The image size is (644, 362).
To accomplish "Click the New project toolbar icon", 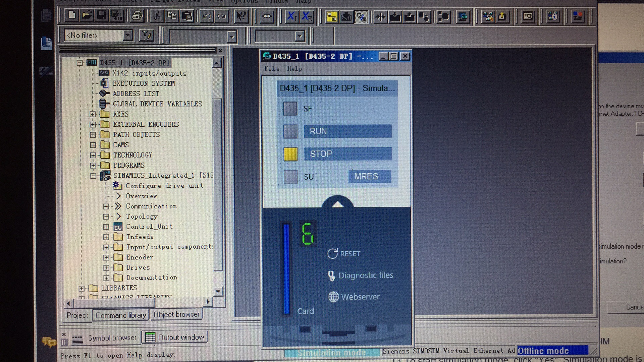I will click(72, 16).
